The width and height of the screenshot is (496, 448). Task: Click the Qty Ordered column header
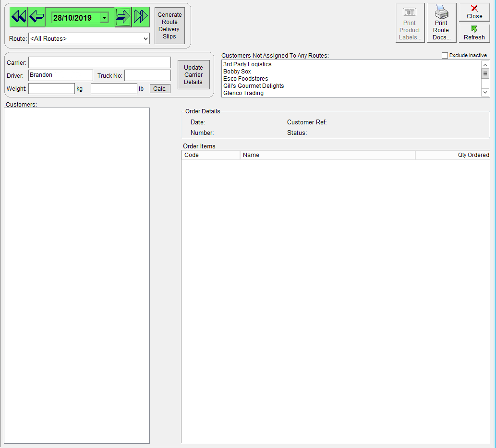453,155
